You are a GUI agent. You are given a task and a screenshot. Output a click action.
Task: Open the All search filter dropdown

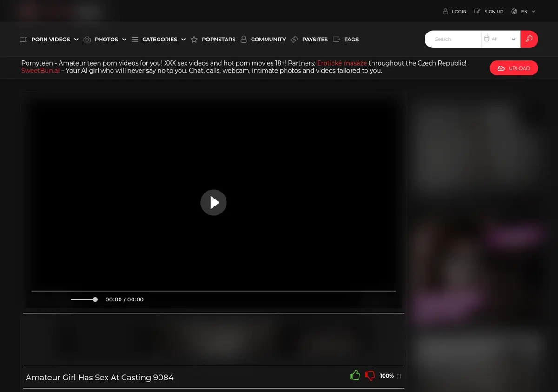[501, 39]
